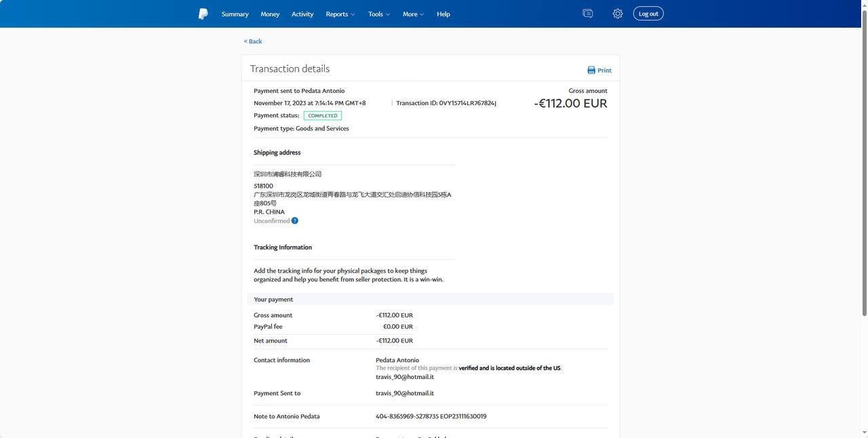
Task: Click the page vertical scrollbar thumb
Action: pos(863,163)
